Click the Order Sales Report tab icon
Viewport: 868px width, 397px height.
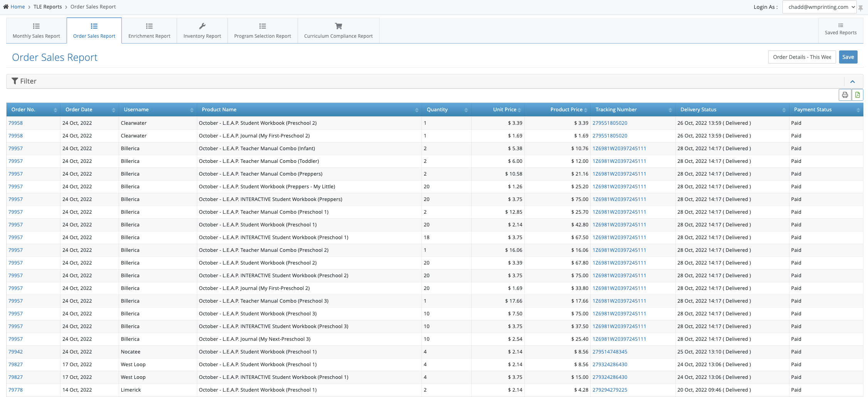coord(94,26)
